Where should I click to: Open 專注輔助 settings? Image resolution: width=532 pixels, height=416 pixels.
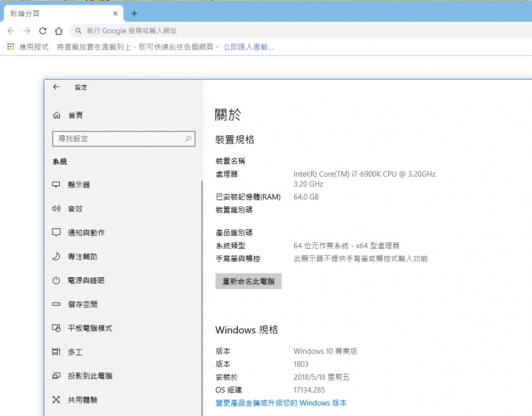coord(75,256)
